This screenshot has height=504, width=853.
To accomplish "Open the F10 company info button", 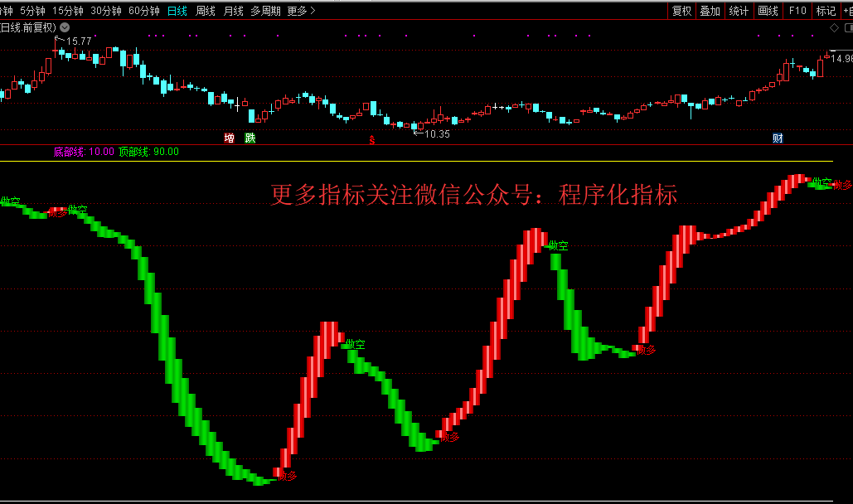I will click(797, 11).
